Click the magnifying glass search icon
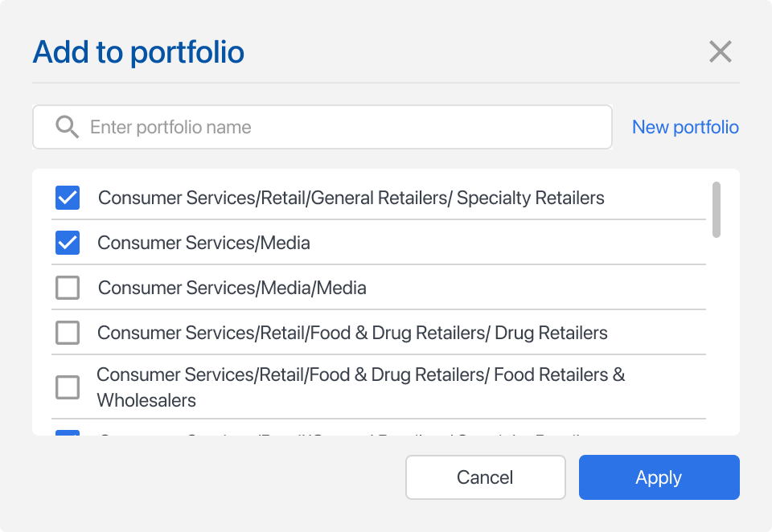 click(x=68, y=127)
